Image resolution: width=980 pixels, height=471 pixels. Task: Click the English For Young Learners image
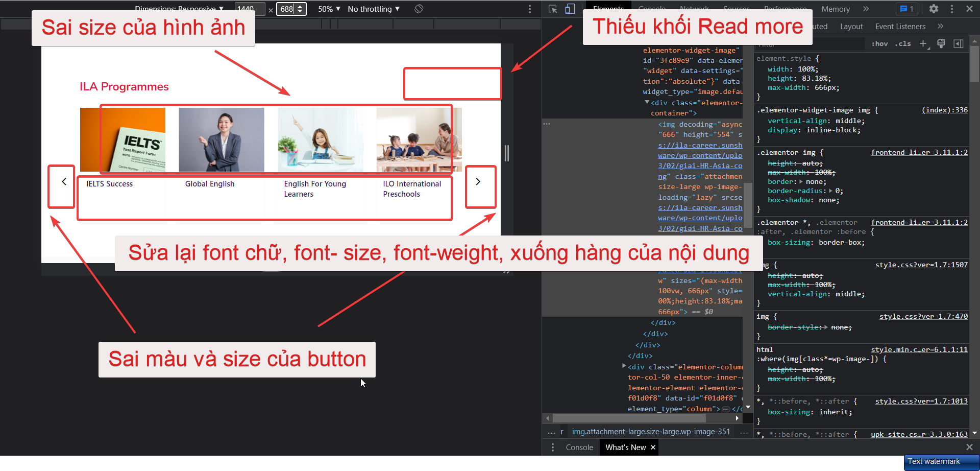(x=321, y=139)
